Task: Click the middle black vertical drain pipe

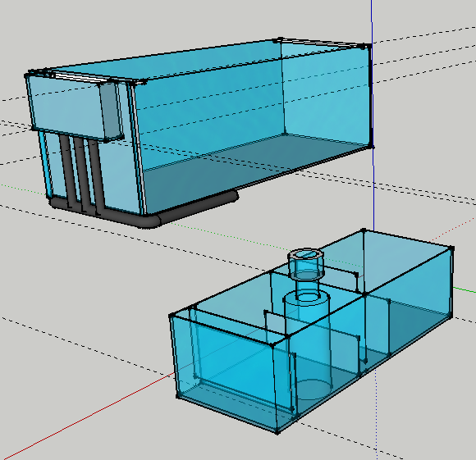Action: (x=80, y=174)
